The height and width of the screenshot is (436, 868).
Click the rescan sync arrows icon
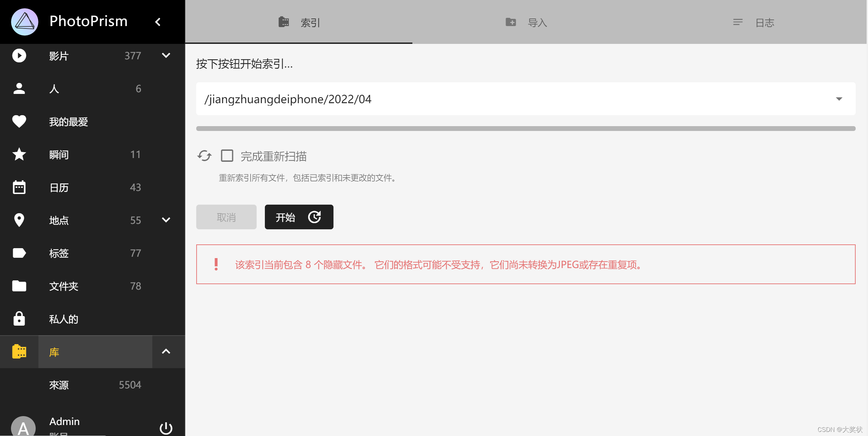[204, 156]
